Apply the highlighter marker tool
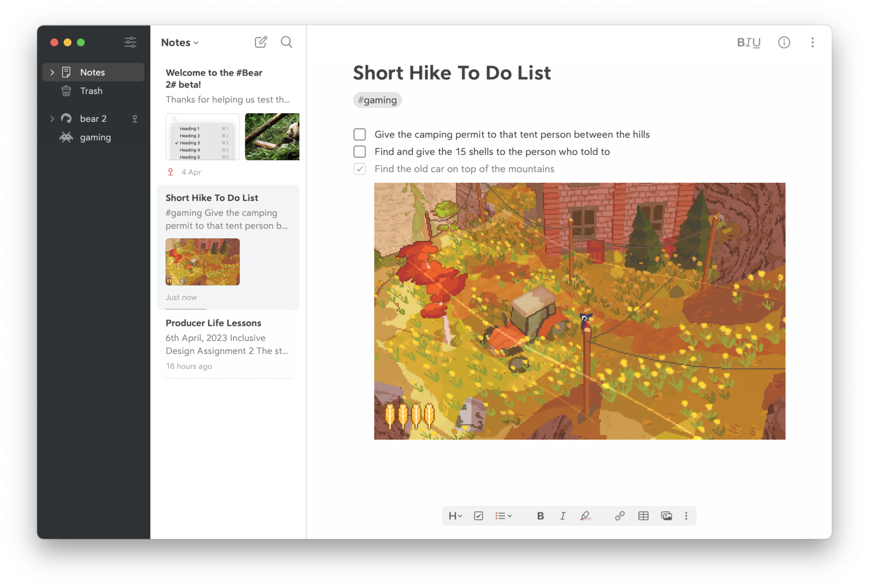This screenshot has height=588, width=869. [585, 516]
